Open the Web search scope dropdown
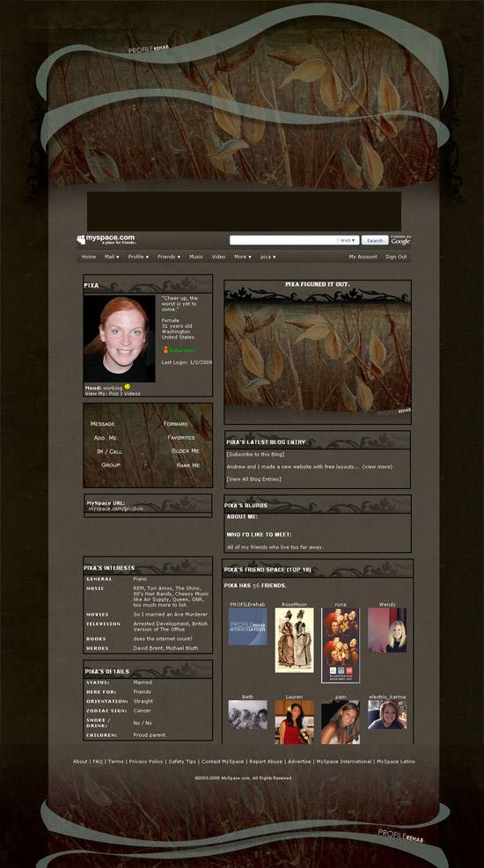The height and width of the screenshot is (868, 484). point(348,240)
